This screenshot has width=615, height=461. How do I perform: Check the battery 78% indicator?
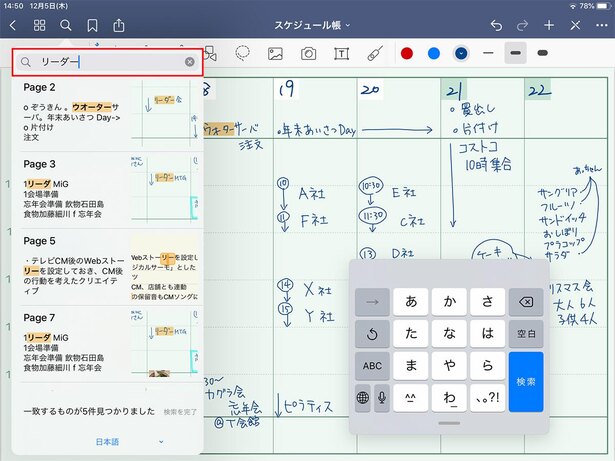(594, 6)
